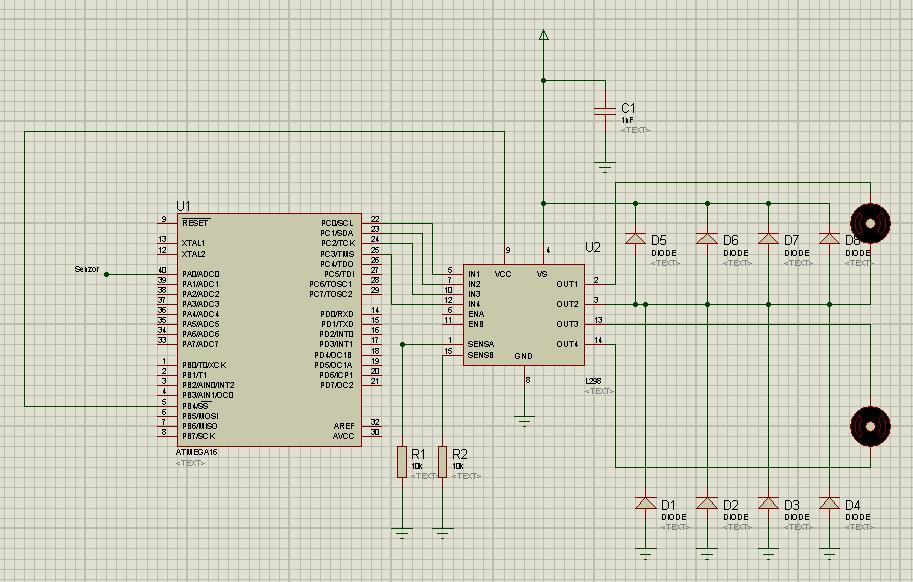This screenshot has height=582, width=913.
Task: Select the ground symbol below capacitor C1
Action: (x=605, y=168)
